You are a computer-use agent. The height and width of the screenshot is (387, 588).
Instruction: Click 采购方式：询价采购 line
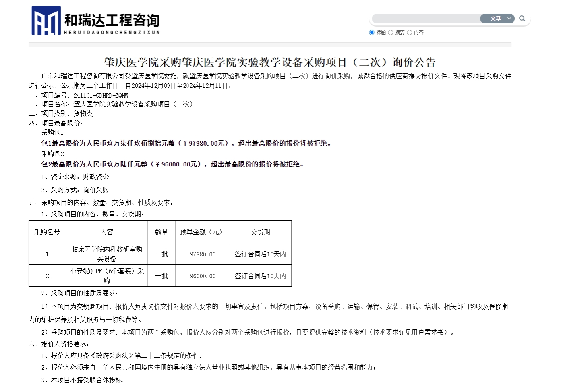coord(75,190)
